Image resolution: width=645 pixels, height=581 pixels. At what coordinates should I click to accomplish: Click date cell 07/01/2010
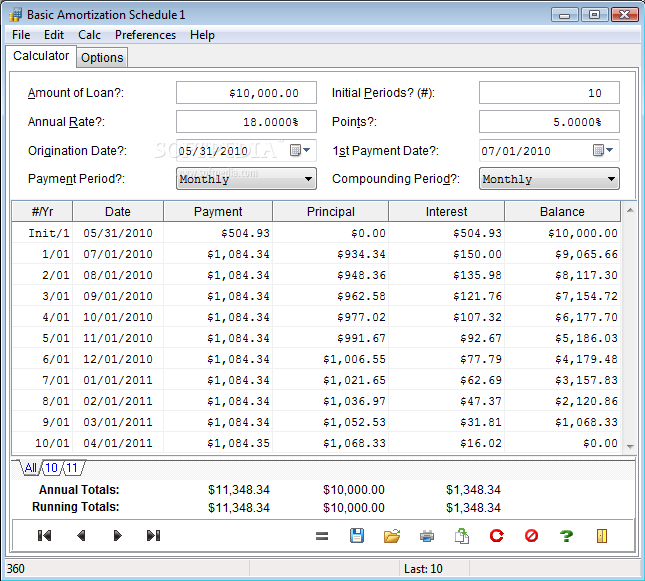click(118, 254)
